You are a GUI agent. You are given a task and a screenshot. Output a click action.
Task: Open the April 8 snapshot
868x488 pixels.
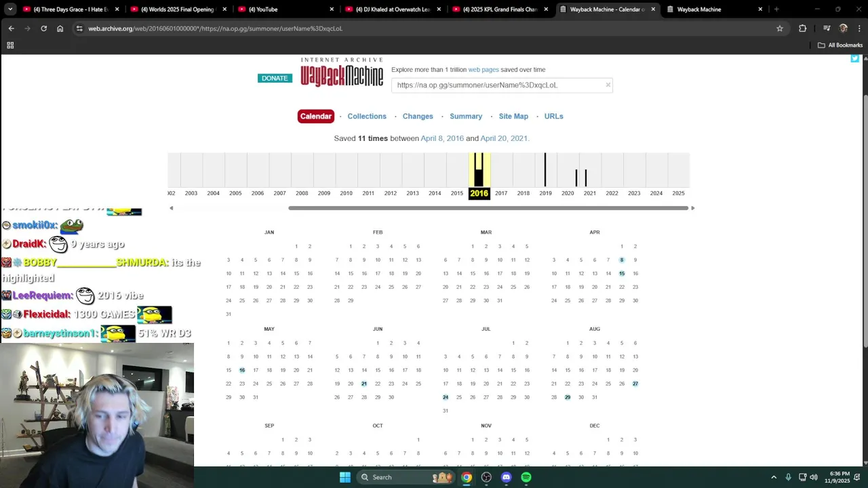pyautogui.click(x=622, y=260)
